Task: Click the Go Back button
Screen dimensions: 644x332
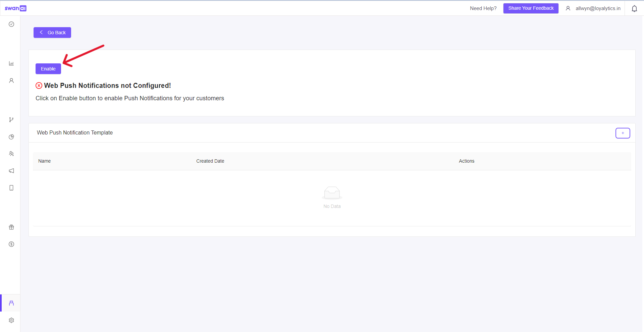Action: click(52, 33)
